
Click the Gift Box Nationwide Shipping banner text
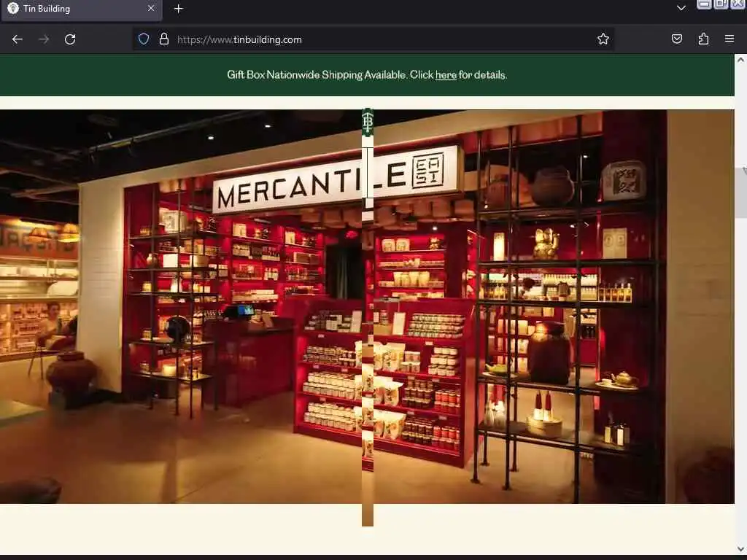[367, 75]
